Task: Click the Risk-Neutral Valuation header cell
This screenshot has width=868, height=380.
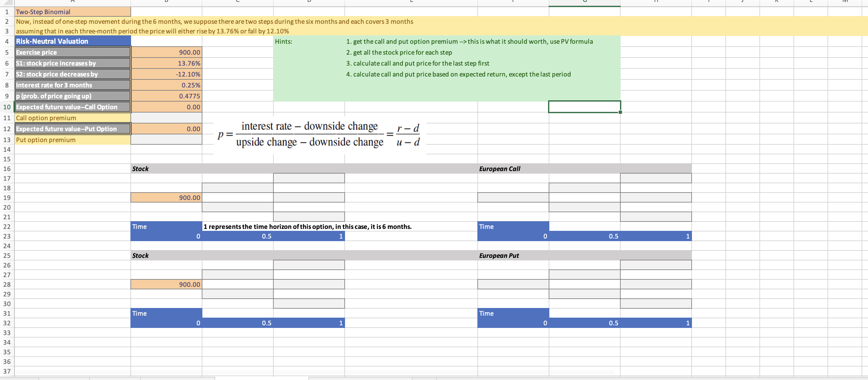Action: (73, 41)
